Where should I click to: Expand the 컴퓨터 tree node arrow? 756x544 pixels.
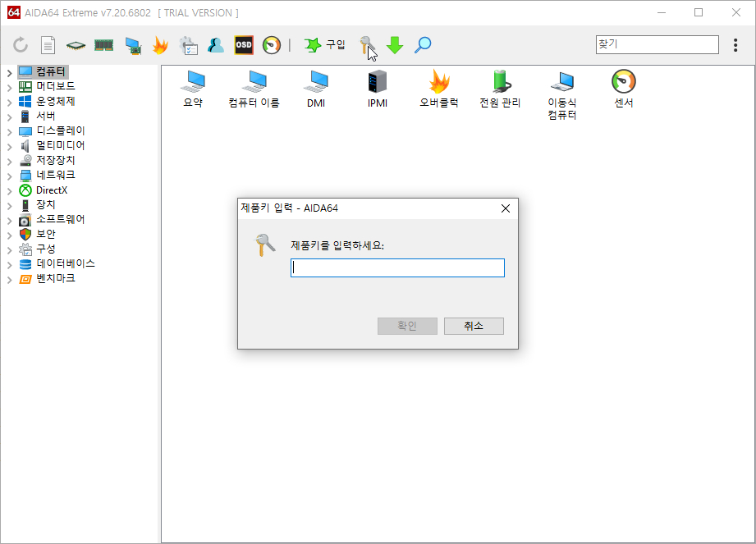(x=9, y=73)
